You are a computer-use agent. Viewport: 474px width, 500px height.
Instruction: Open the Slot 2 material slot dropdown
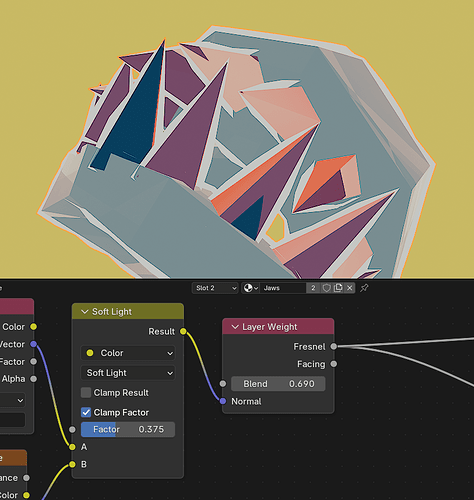[215, 288]
